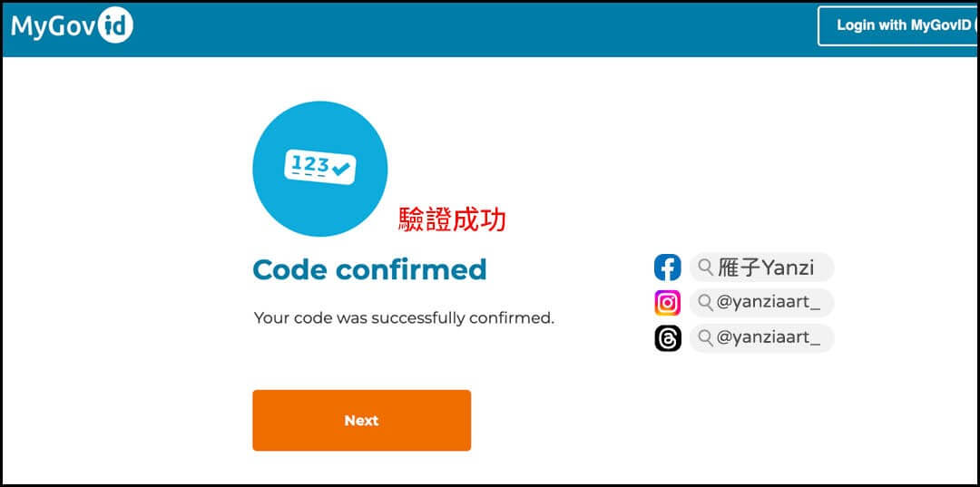Click the blue code confirmed circle icon
980x487 pixels.
point(320,169)
